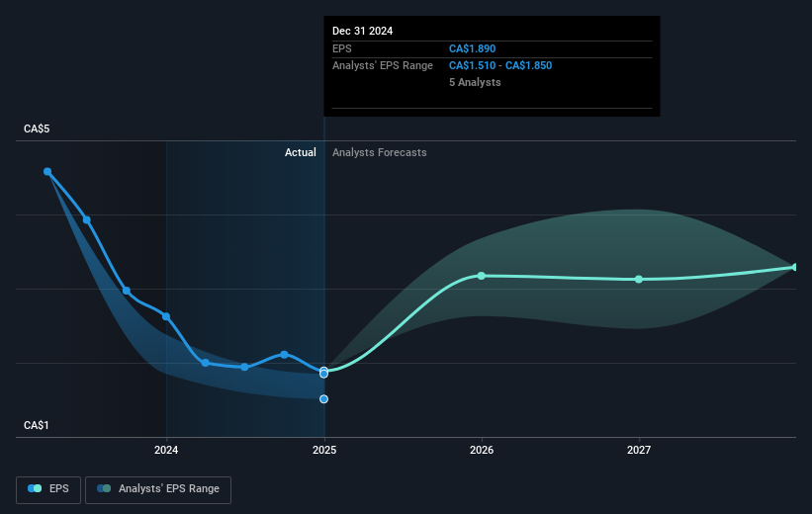Click the 'Dec 31 2024' tooltip date
Image resolution: width=812 pixels, height=514 pixels.
[363, 31]
